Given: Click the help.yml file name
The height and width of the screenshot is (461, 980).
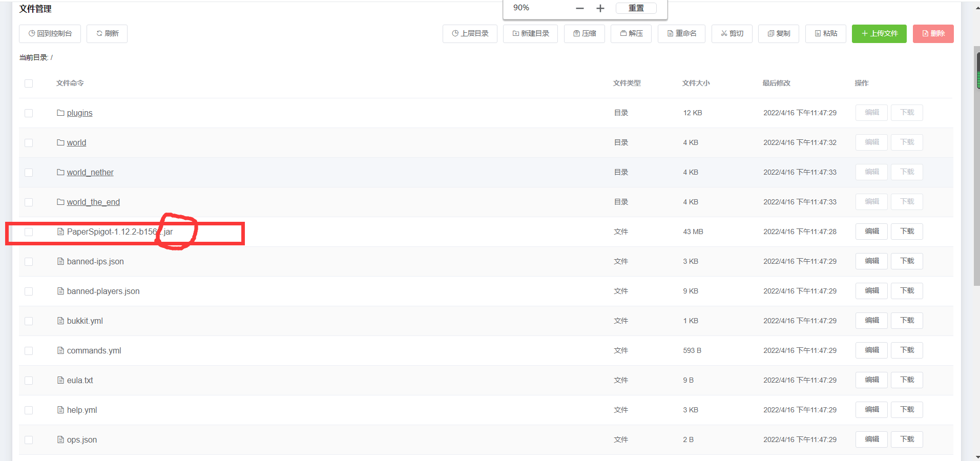Looking at the screenshot, I should click(82, 410).
